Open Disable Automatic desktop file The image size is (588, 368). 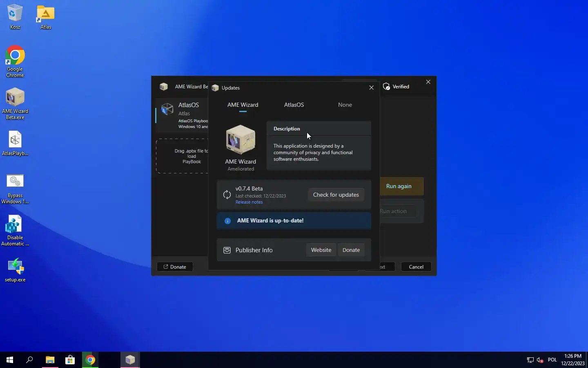(15, 231)
